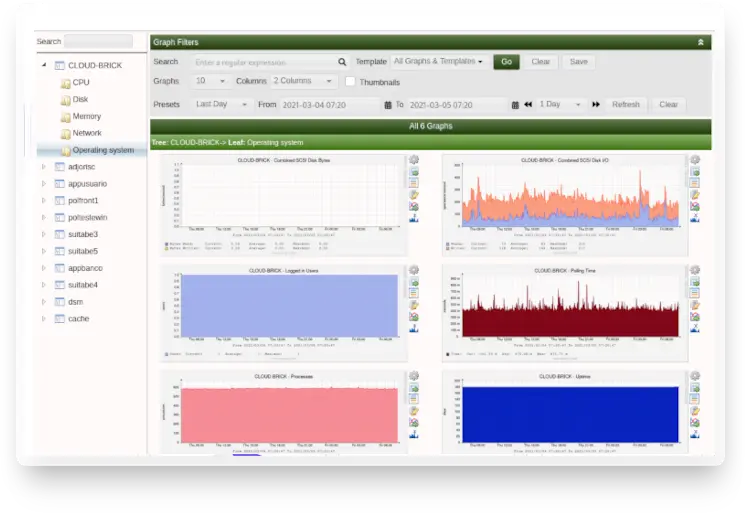Open the To date calendar picker icon
Viewport: 745px width, 513px height.
click(515, 104)
